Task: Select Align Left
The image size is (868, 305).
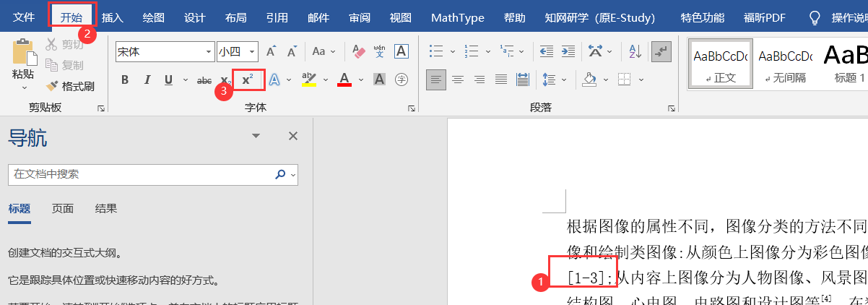Action: (x=435, y=80)
